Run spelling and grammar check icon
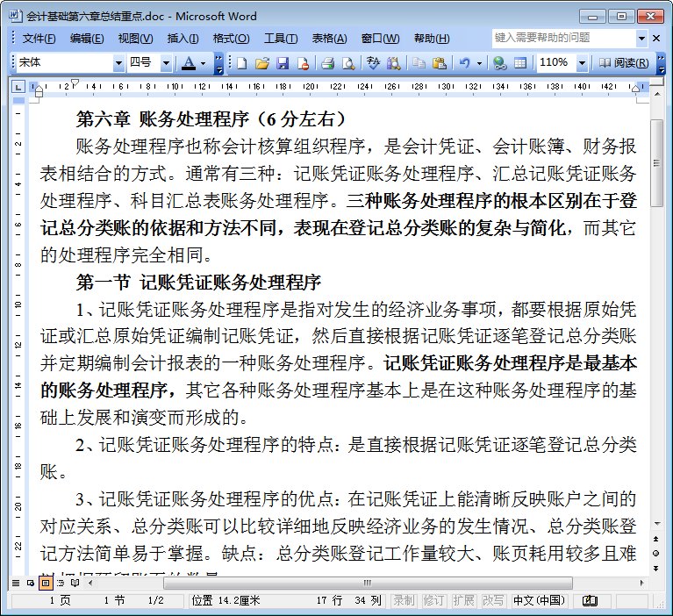Viewport: 673px width, 616px height. [x=373, y=63]
